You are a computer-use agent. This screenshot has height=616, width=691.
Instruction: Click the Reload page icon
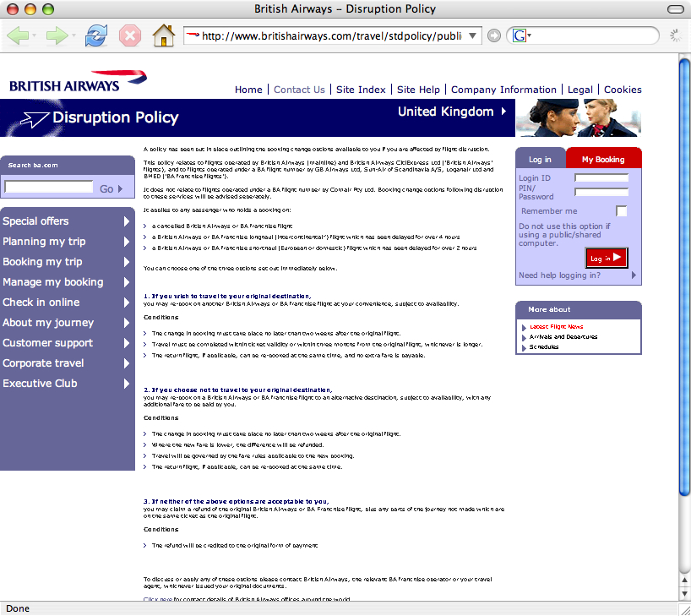[96, 35]
